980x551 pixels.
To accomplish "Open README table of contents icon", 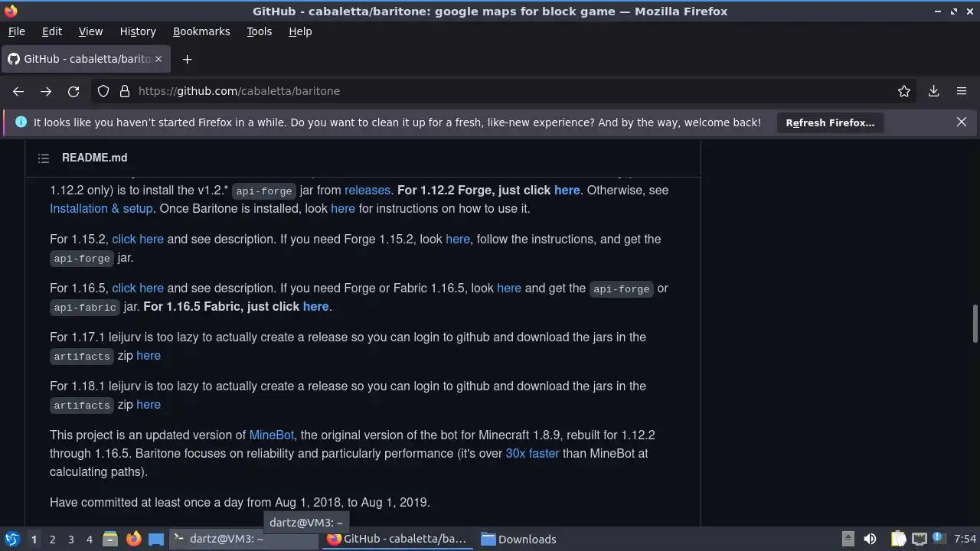I will [x=44, y=158].
